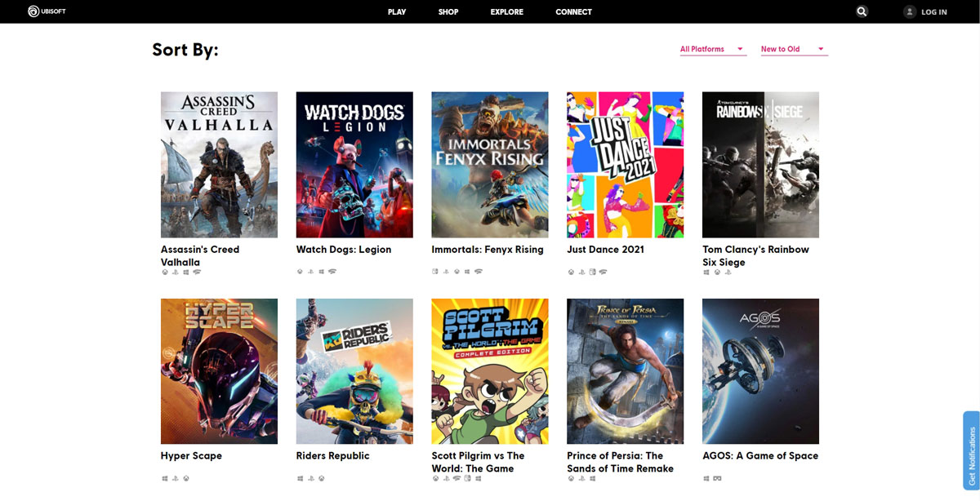Open the Immortals: Fenyx Rising title link
Screen dimensions: 980x501
point(488,250)
